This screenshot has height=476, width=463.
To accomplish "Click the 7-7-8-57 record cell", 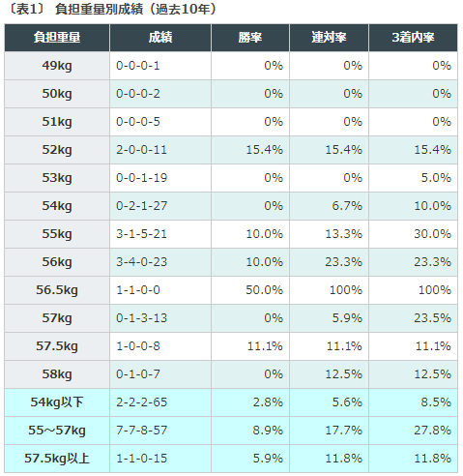I will (x=160, y=431).
